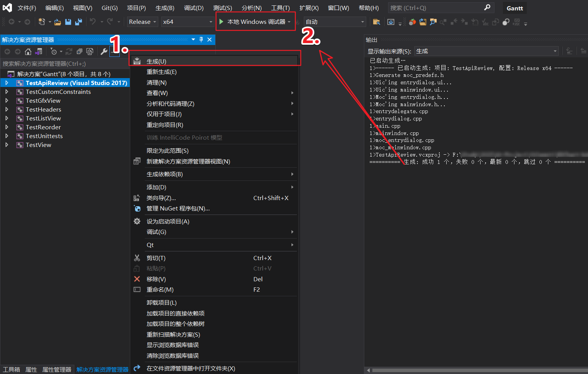This screenshot has width=588, height=374.
Task: Open the 文件(F) menu
Action: pyautogui.click(x=27, y=8)
